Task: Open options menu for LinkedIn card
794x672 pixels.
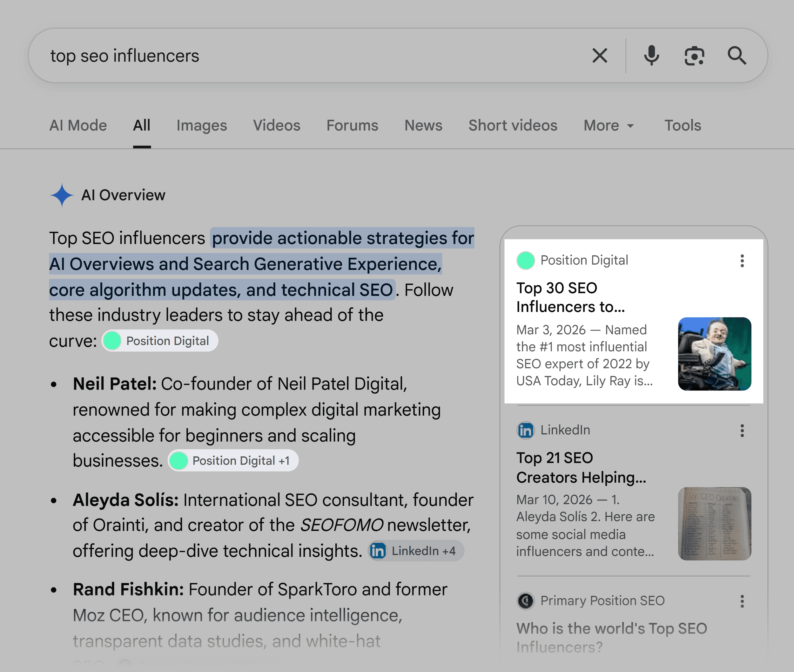Action: click(x=742, y=431)
